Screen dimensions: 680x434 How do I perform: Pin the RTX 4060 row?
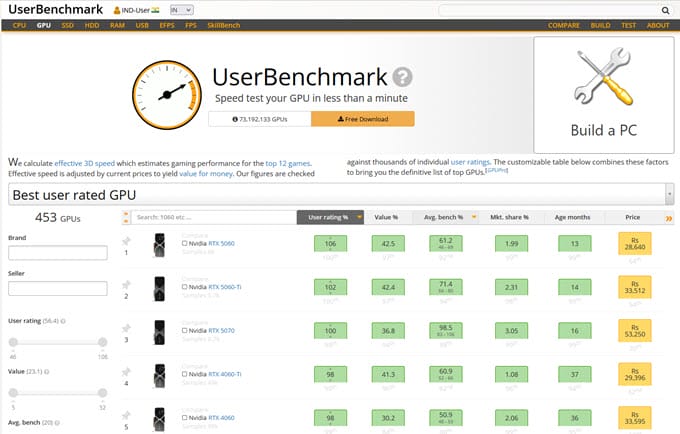pyautogui.click(x=126, y=415)
